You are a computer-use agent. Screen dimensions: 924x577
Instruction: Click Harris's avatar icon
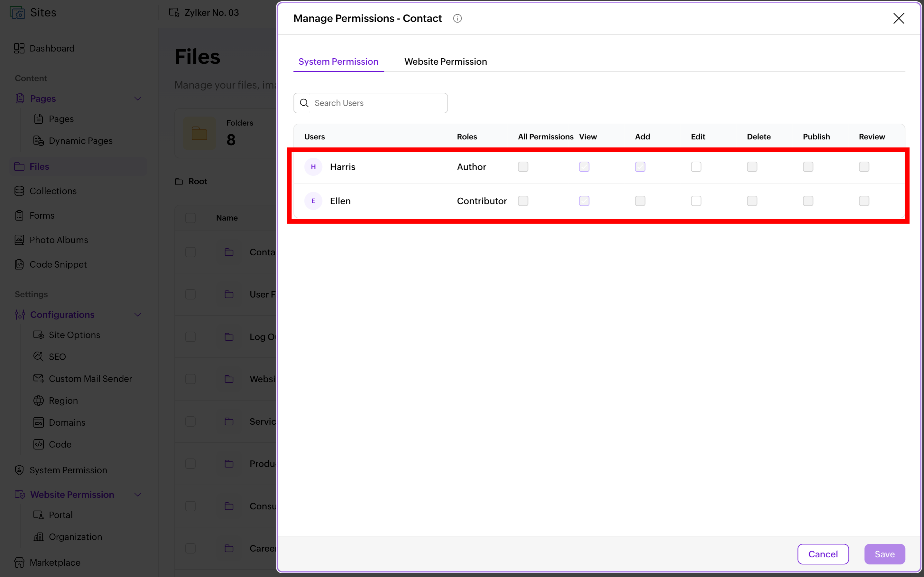[313, 167]
